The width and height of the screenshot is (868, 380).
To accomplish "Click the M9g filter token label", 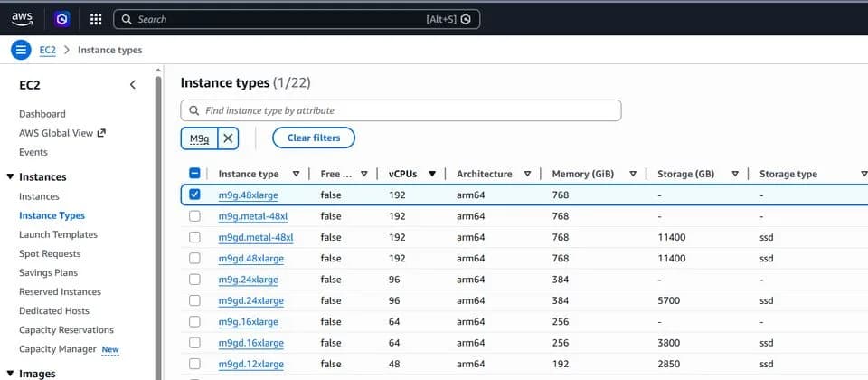I will coord(199,138).
